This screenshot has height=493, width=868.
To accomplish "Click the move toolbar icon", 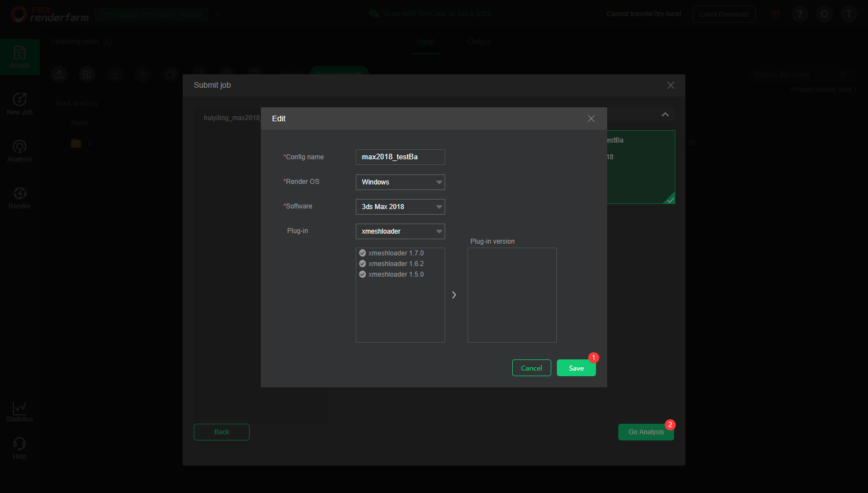I will coord(143,74).
